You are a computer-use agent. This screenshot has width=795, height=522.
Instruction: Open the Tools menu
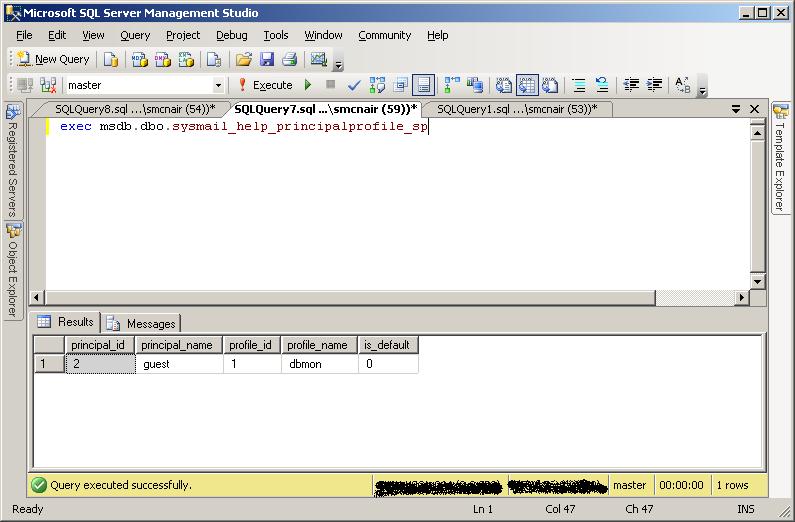[x=276, y=35]
